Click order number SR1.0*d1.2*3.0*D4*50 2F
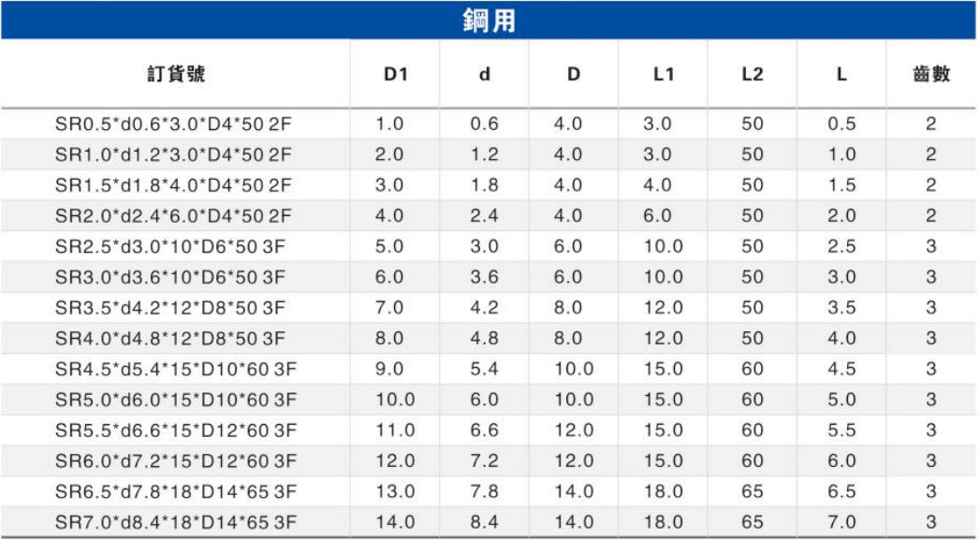The width and height of the screenshot is (980, 540). [x=173, y=155]
